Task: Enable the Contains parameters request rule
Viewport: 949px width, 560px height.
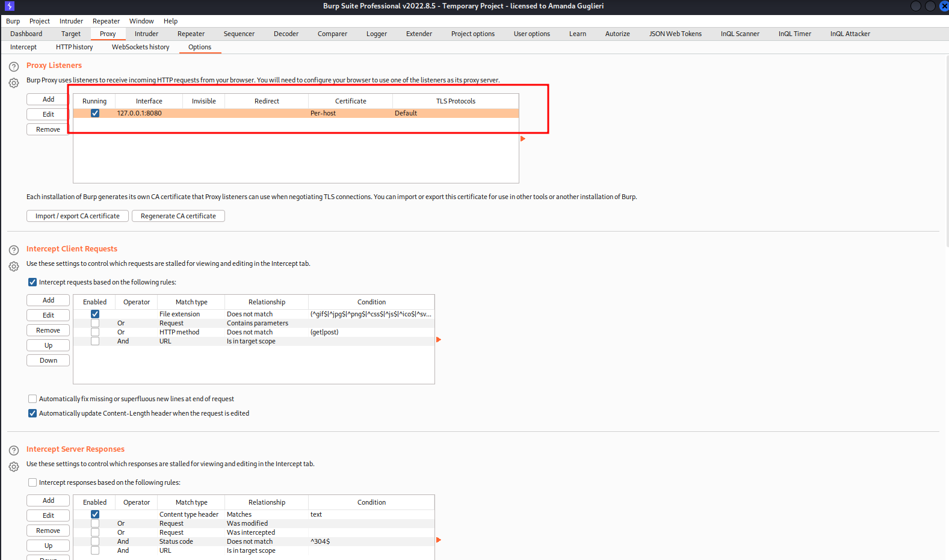Action: 95,323
